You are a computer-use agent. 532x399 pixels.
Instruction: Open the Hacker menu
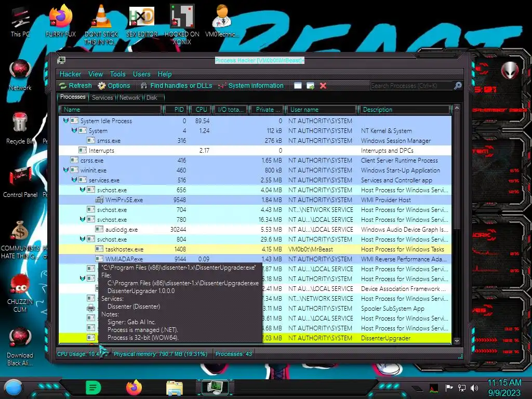tap(70, 74)
